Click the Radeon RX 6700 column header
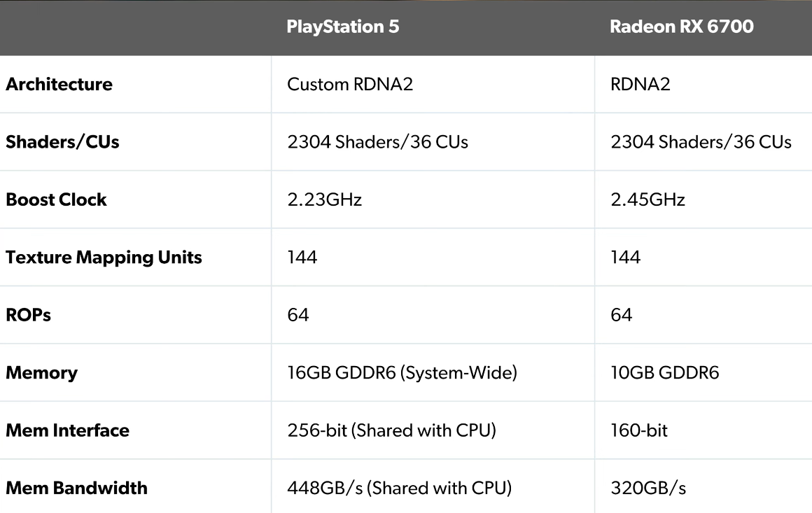 (x=681, y=27)
